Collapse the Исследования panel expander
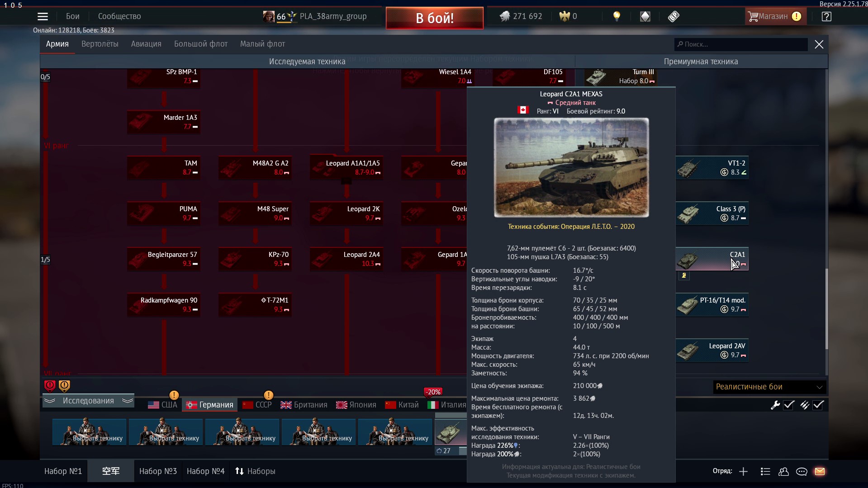 tap(88, 401)
